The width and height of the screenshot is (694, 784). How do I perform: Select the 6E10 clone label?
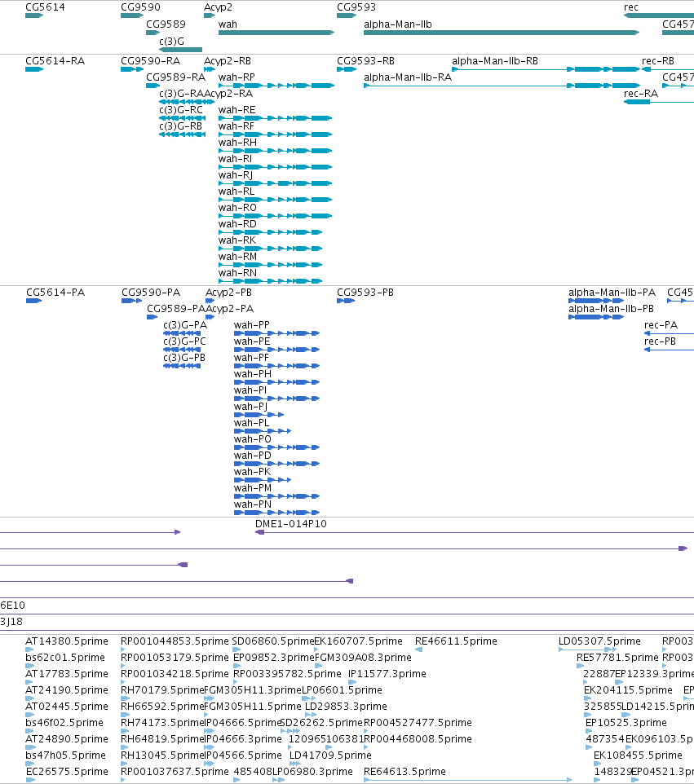pos(12,606)
